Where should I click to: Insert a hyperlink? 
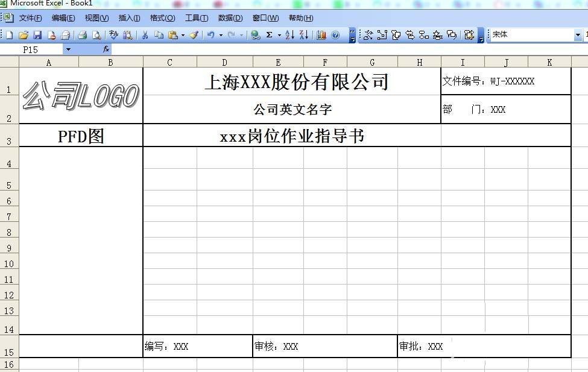pos(256,34)
